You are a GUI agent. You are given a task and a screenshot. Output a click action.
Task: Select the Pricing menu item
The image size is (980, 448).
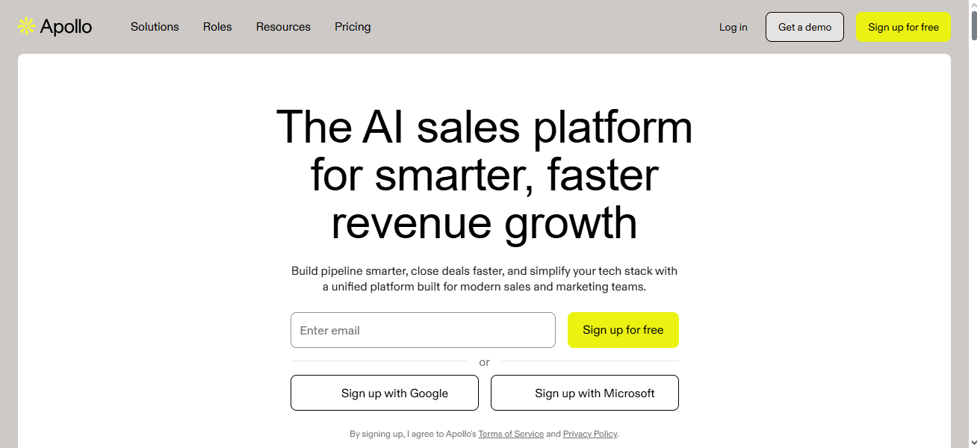pos(353,27)
